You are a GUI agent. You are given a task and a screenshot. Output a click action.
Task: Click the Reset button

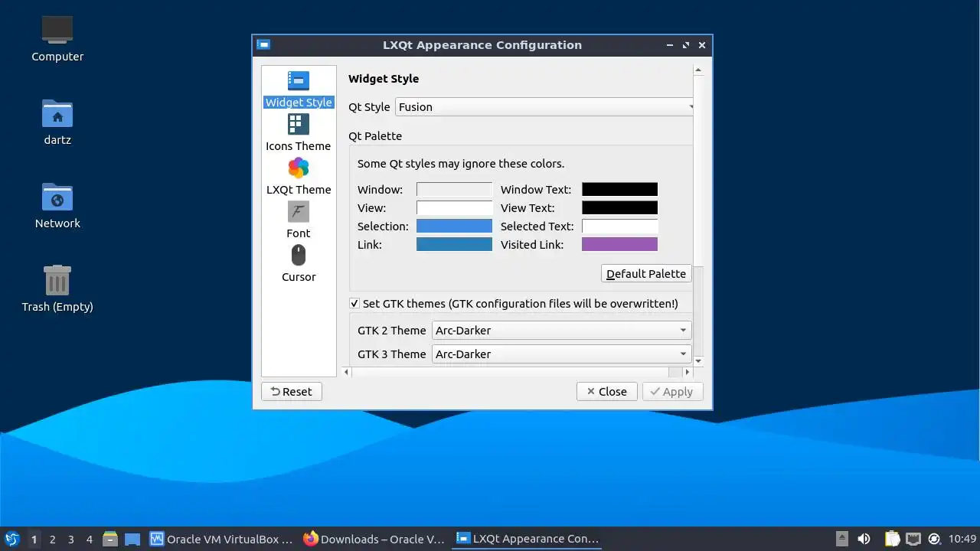tap(291, 391)
